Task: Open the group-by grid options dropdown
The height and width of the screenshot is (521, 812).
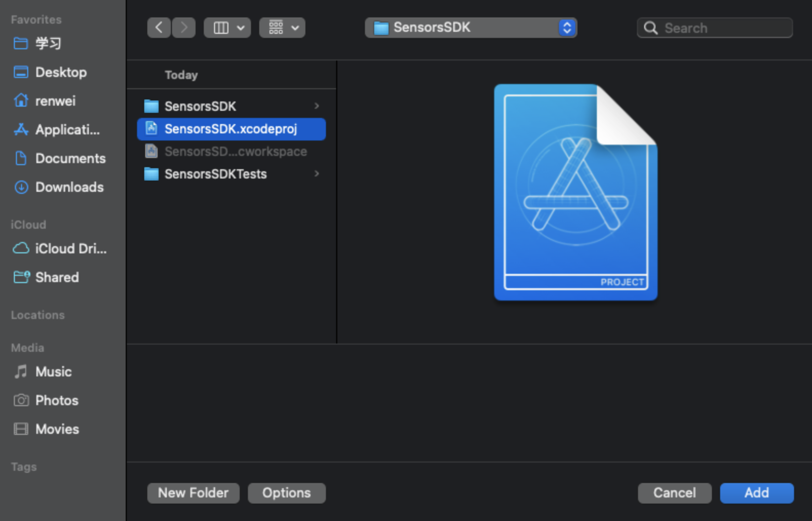Action: pyautogui.click(x=282, y=28)
